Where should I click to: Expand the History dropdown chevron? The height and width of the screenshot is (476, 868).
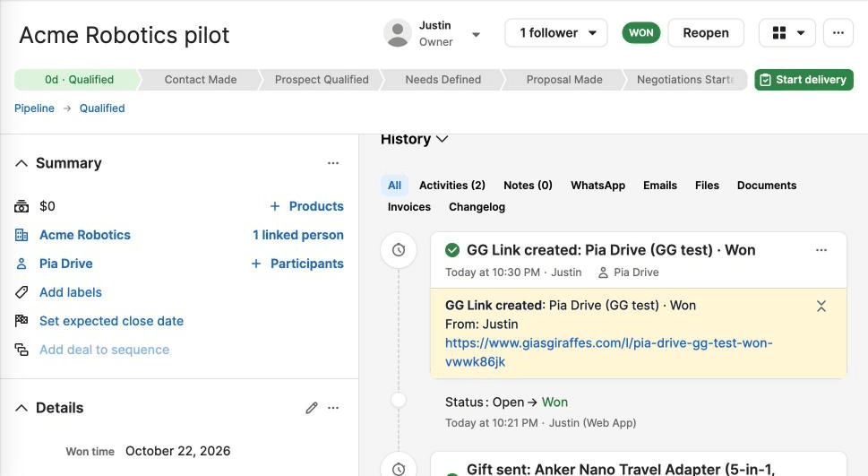pos(442,139)
